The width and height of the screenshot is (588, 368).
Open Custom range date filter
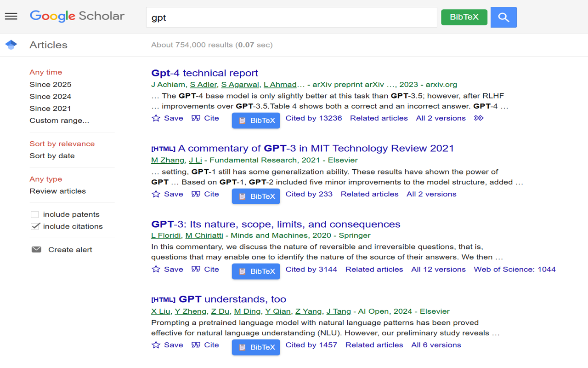pyautogui.click(x=59, y=121)
